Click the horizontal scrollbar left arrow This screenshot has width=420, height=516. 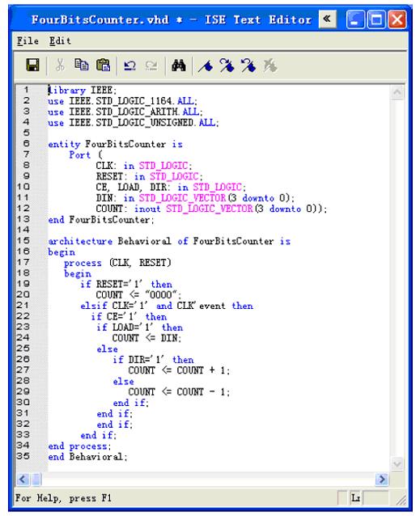coord(23,479)
